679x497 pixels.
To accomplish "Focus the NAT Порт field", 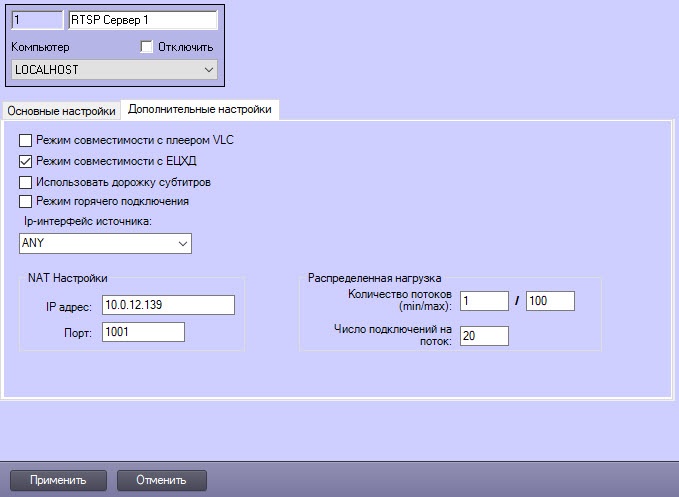I will (143, 332).
